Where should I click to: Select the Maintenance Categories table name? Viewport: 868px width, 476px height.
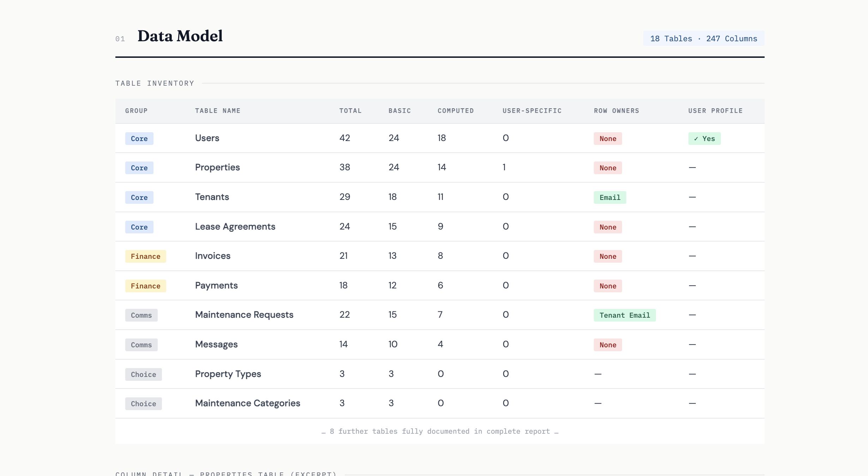(x=247, y=403)
